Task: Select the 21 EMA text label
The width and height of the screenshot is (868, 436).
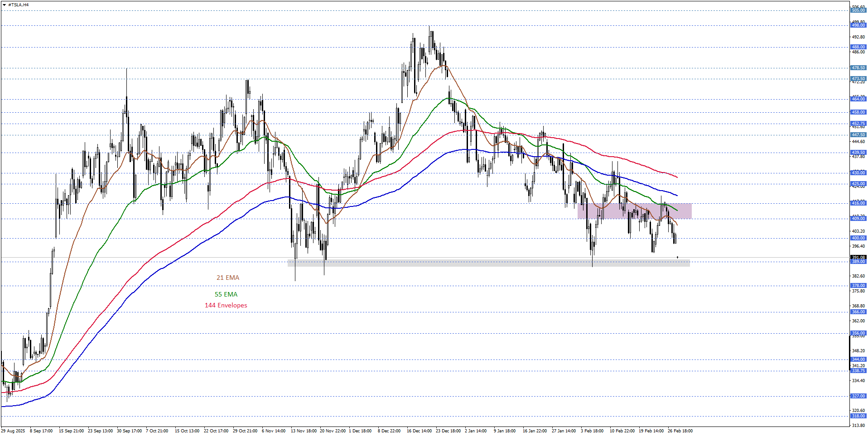Action: pyautogui.click(x=227, y=278)
